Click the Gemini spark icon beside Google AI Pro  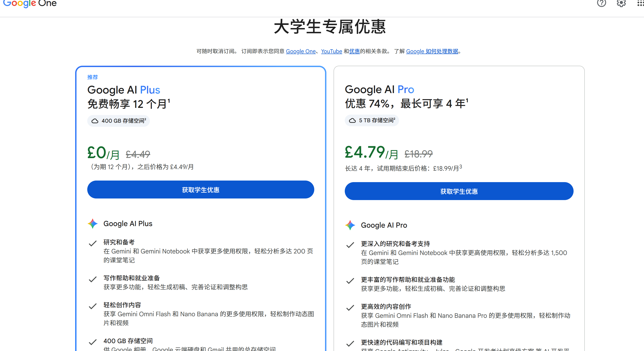click(x=350, y=225)
